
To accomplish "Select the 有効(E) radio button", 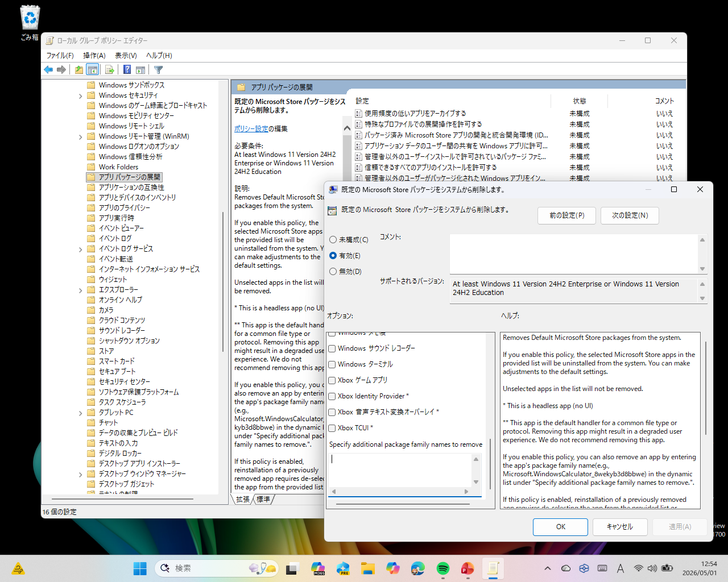I will point(333,256).
